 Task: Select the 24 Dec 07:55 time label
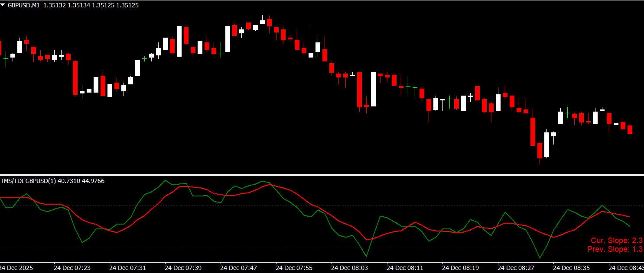point(294,268)
